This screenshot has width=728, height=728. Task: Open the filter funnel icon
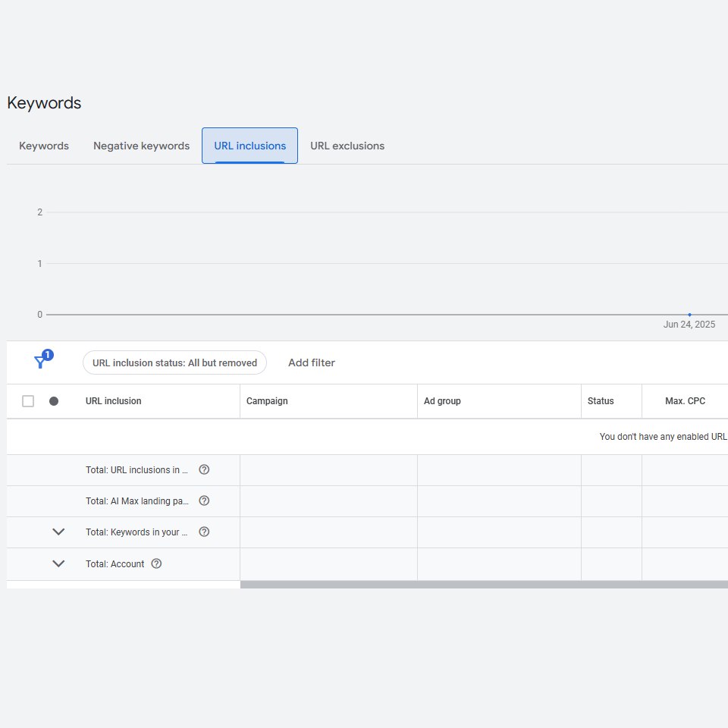coord(44,359)
